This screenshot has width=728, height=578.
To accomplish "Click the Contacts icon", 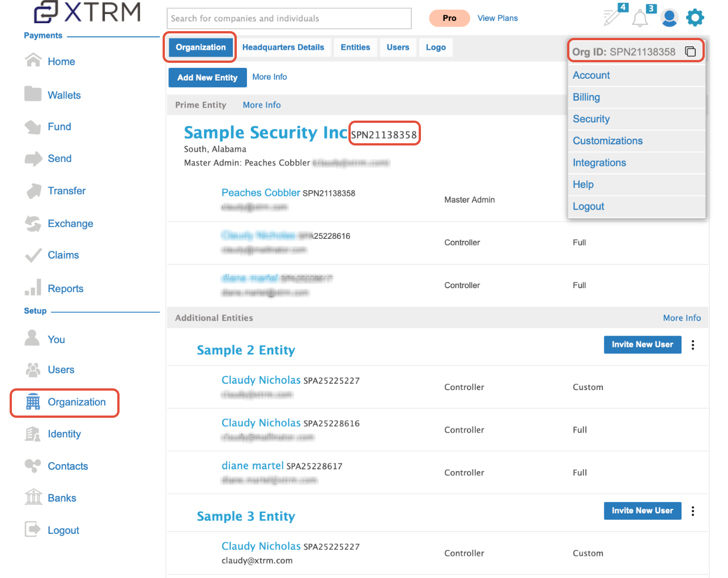I will (x=33, y=465).
